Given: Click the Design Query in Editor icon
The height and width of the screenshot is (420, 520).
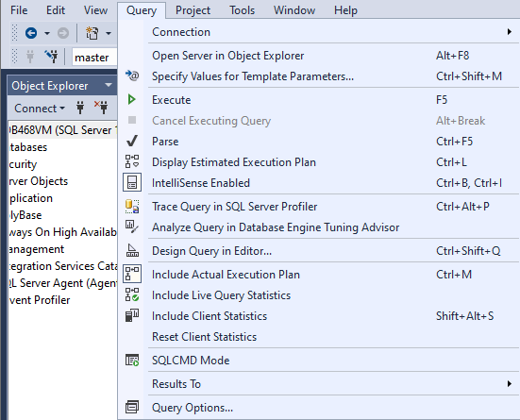Looking at the screenshot, I should [132, 250].
